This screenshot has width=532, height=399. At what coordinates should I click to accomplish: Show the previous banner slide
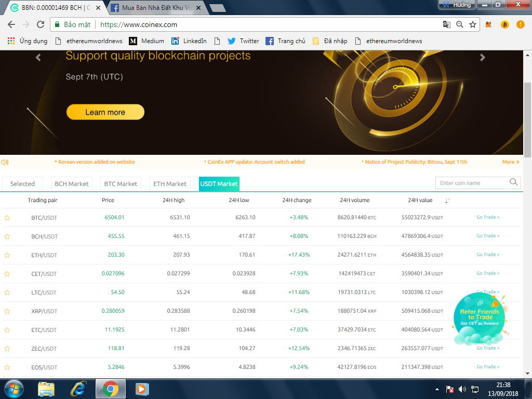pyautogui.click(x=38, y=57)
